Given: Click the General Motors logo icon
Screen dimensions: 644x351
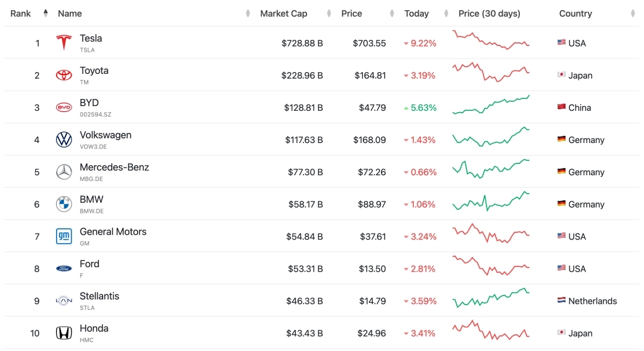Looking at the screenshot, I should tap(64, 236).
